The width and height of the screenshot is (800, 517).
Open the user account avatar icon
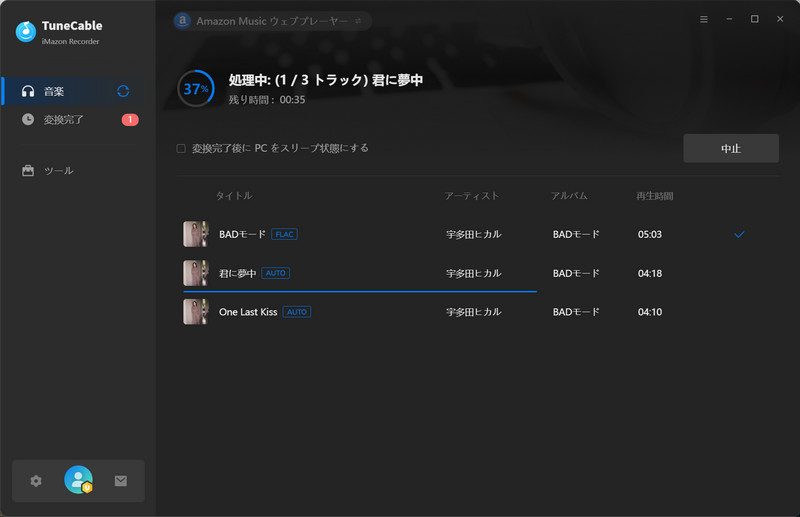tap(78, 480)
